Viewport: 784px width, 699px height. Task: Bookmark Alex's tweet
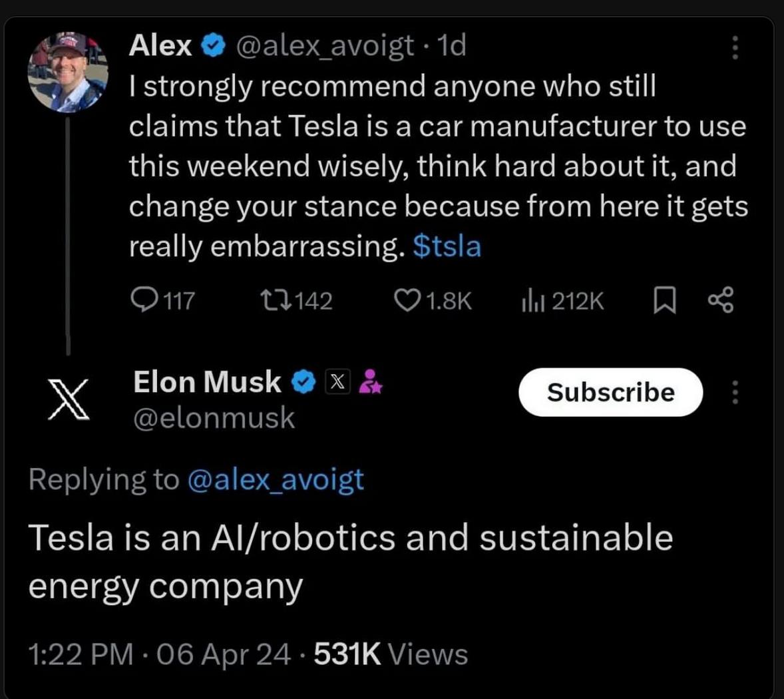(664, 301)
